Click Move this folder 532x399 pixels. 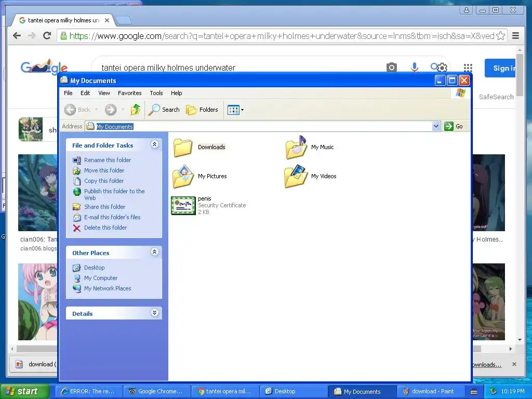click(x=104, y=170)
